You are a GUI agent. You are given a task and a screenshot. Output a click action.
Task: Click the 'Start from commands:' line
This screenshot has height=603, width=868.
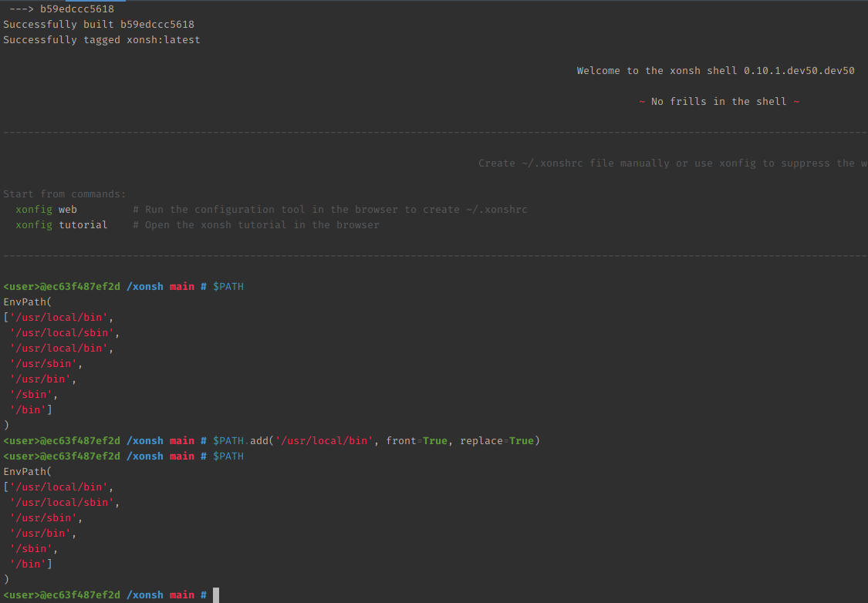[65, 194]
